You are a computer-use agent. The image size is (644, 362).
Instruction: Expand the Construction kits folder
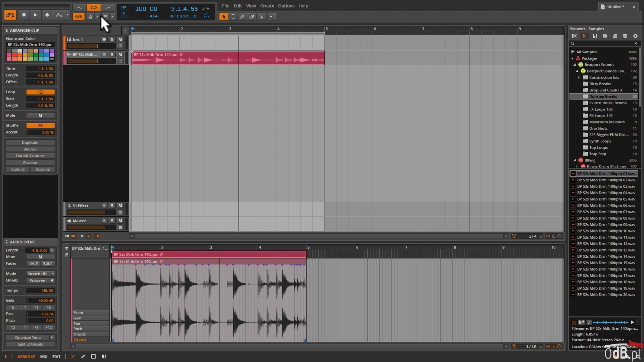coord(579,77)
